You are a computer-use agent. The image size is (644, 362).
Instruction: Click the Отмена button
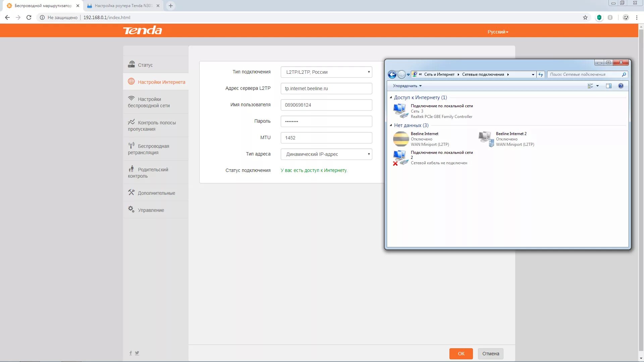click(x=490, y=354)
